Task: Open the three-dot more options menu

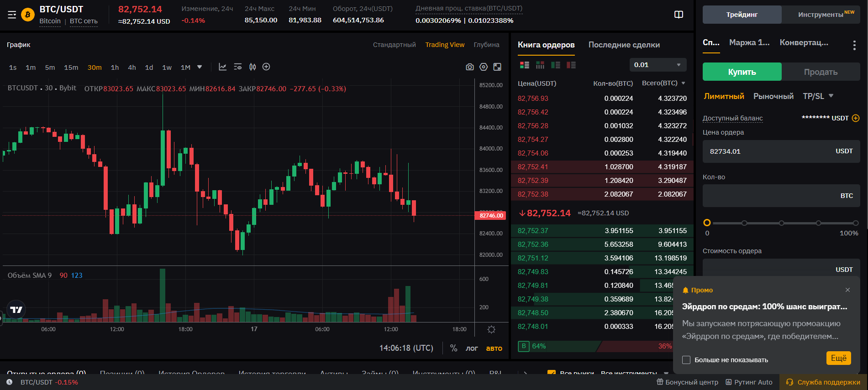Action: pos(854,45)
